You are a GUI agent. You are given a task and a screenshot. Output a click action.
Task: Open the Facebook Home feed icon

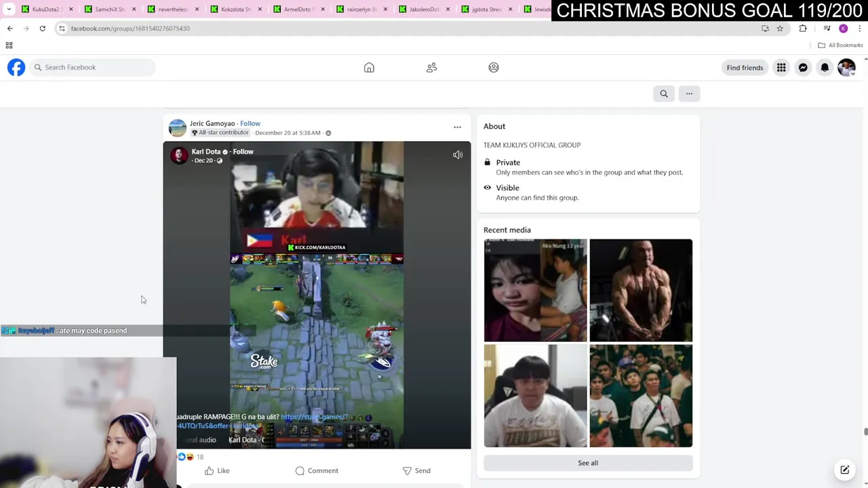[369, 67]
